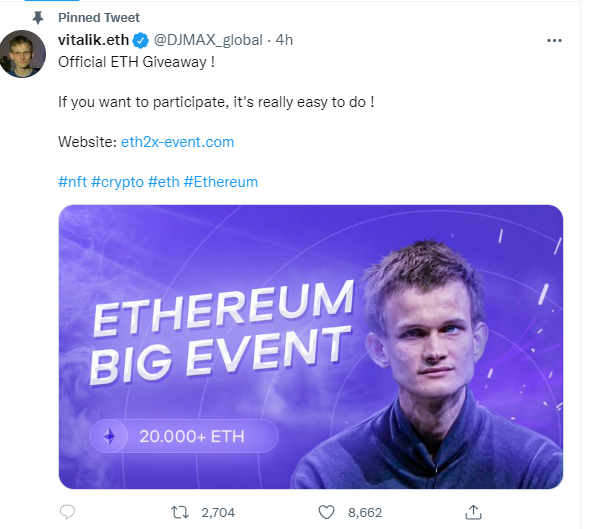Open the three-dot more options menu
This screenshot has width=602, height=529.
[x=554, y=40]
